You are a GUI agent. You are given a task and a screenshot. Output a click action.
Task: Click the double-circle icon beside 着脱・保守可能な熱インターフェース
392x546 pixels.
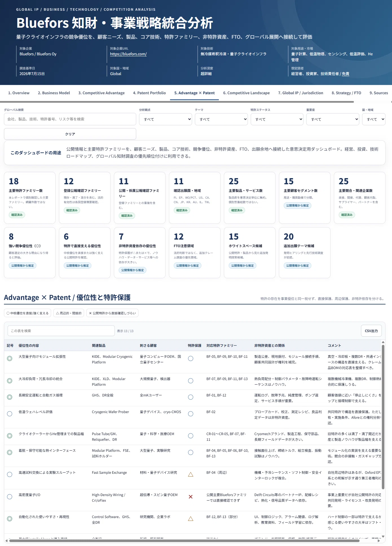point(10,452)
